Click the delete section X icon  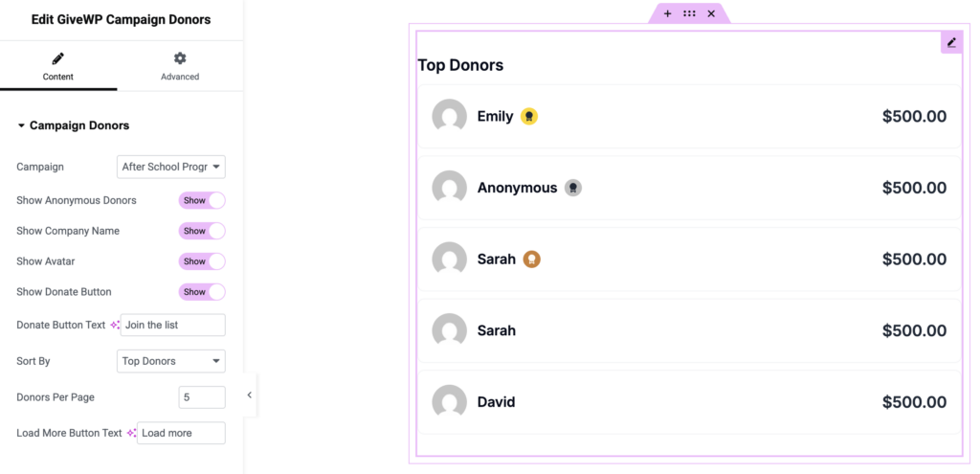click(711, 13)
